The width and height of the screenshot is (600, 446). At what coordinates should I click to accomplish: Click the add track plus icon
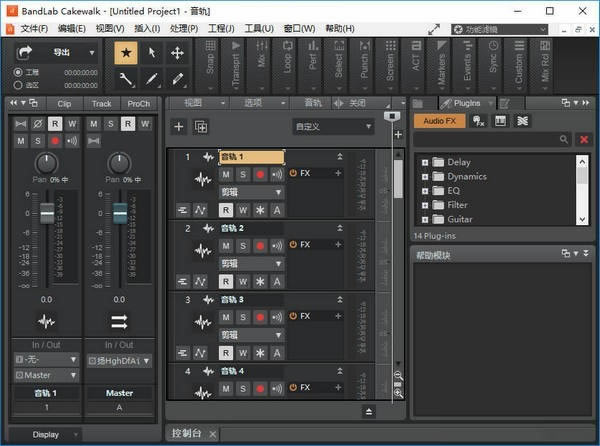coord(179,126)
